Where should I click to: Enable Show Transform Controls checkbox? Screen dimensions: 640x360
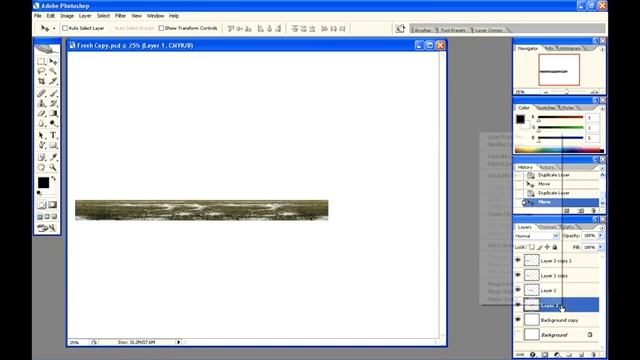[x=161, y=28]
